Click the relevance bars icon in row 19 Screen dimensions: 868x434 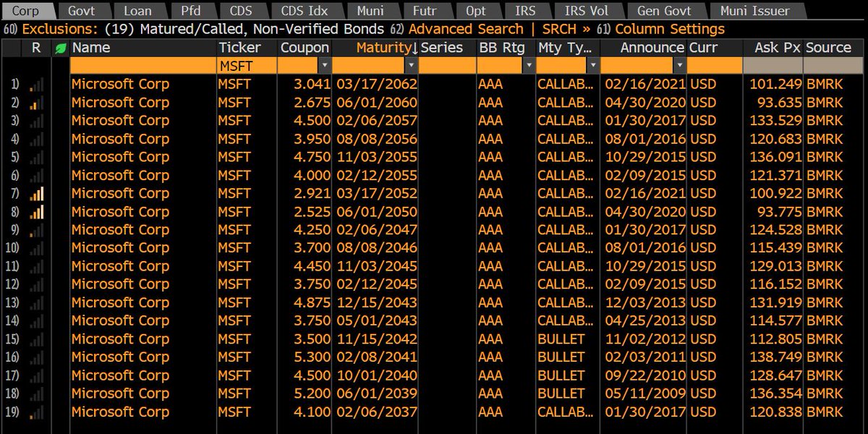[36, 412]
